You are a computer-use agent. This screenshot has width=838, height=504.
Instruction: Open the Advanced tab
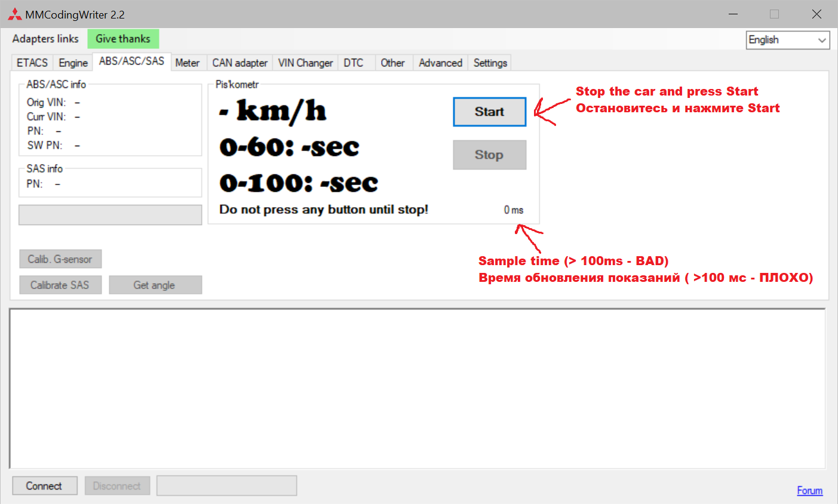coord(440,63)
